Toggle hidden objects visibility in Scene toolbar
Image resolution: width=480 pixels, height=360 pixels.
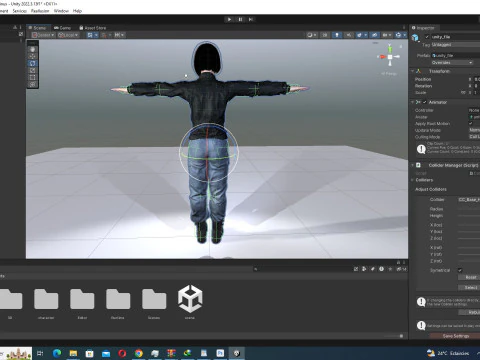pyautogui.click(x=374, y=35)
